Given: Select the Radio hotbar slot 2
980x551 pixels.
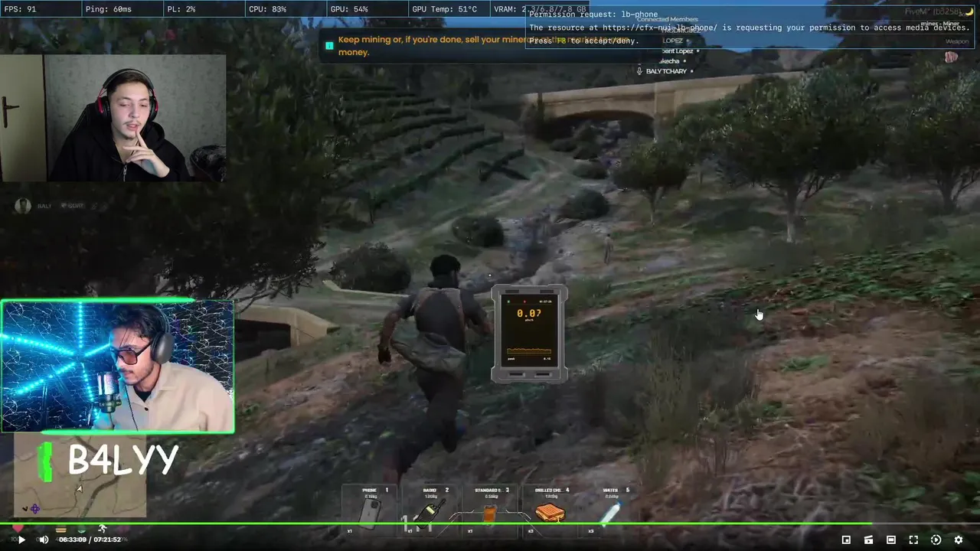Looking at the screenshot, I should click(430, 510).
